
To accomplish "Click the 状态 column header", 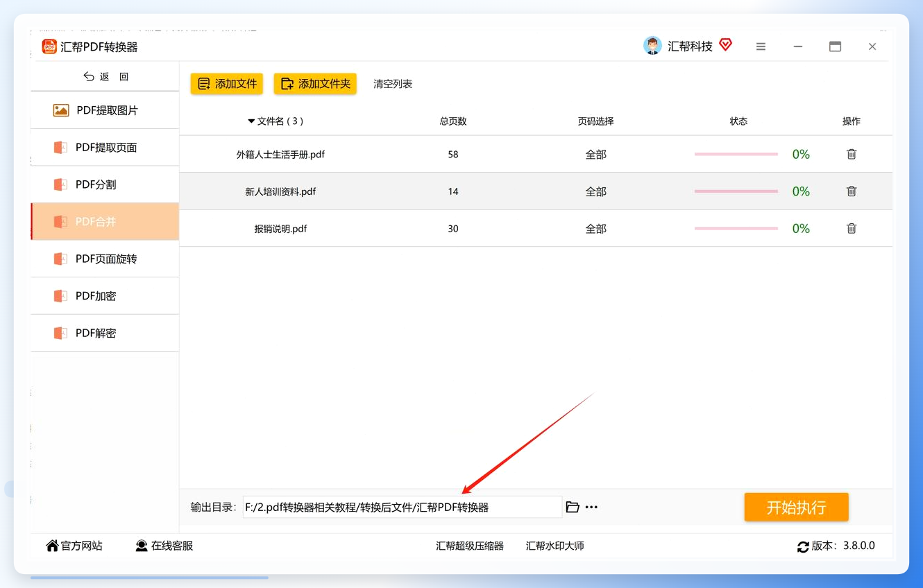I will 738,121.
